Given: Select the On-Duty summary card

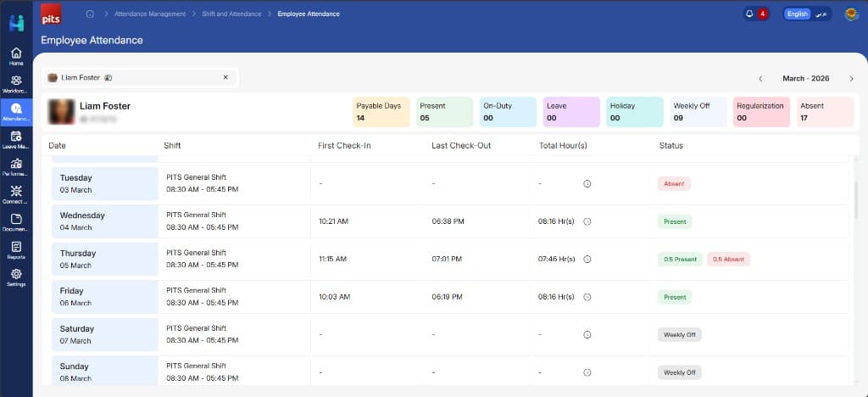Looking at the screenshot, I should pos(509,112).
